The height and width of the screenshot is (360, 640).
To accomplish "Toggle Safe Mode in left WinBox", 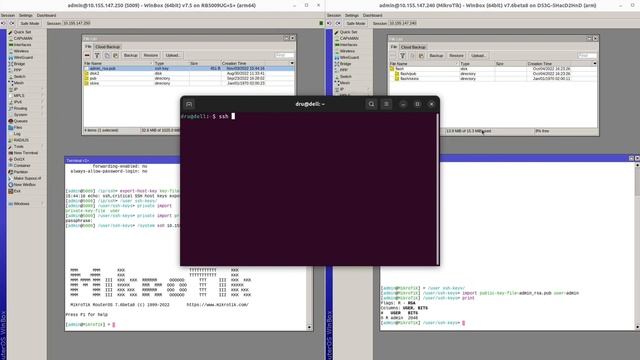I will [x=30, y=23].
